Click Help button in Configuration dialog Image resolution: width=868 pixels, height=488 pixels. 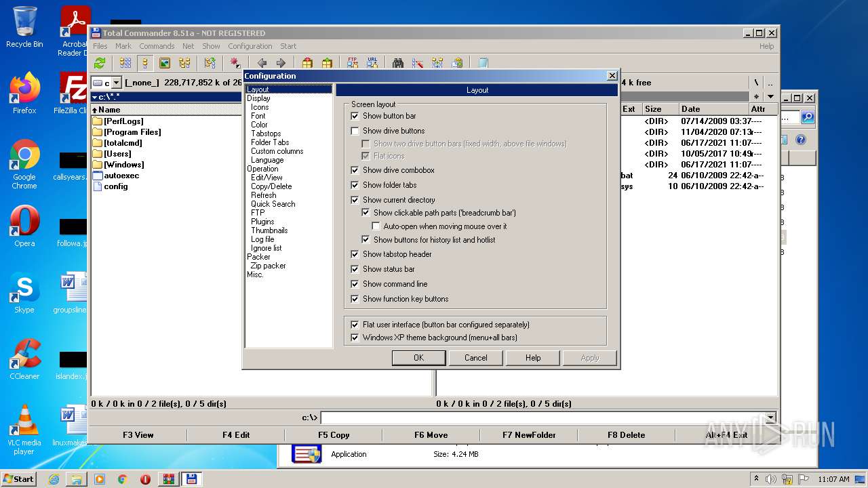pos(533,358)
